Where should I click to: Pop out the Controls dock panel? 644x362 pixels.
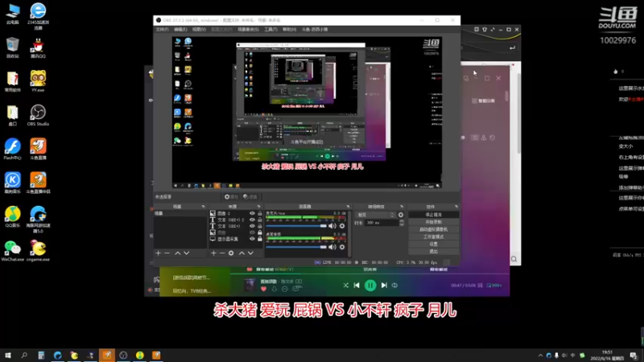coord(456,207)
